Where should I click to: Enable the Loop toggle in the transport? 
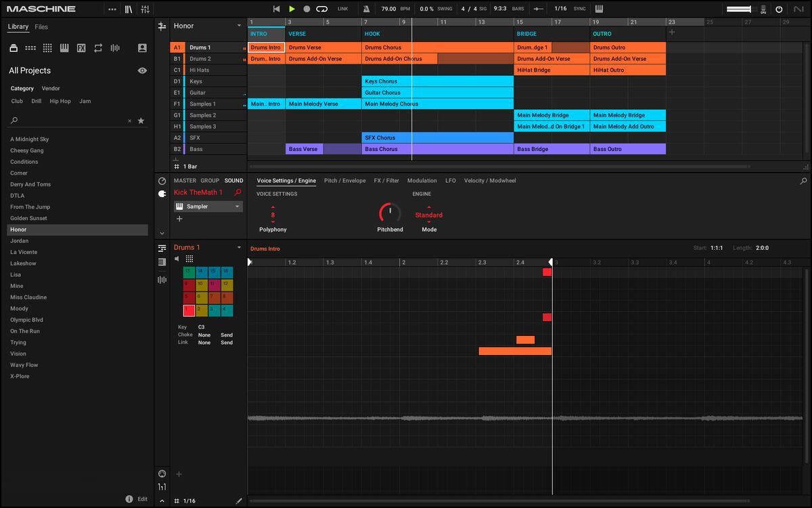[322, 9]
